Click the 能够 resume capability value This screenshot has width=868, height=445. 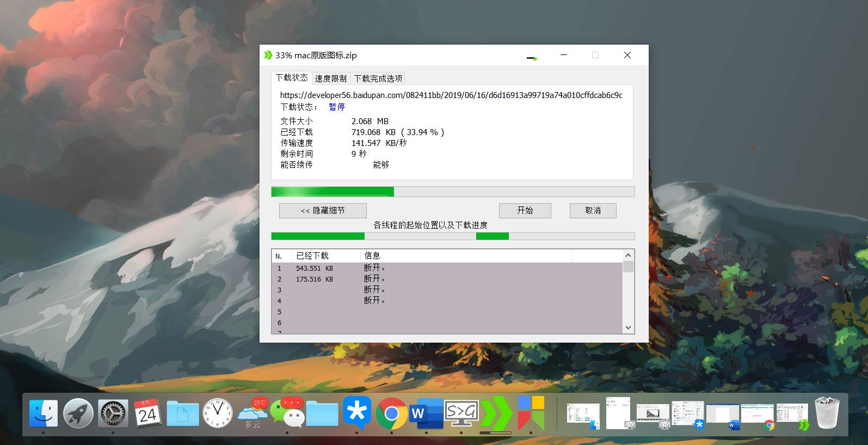pyautogui.click(x=381, y=164)
